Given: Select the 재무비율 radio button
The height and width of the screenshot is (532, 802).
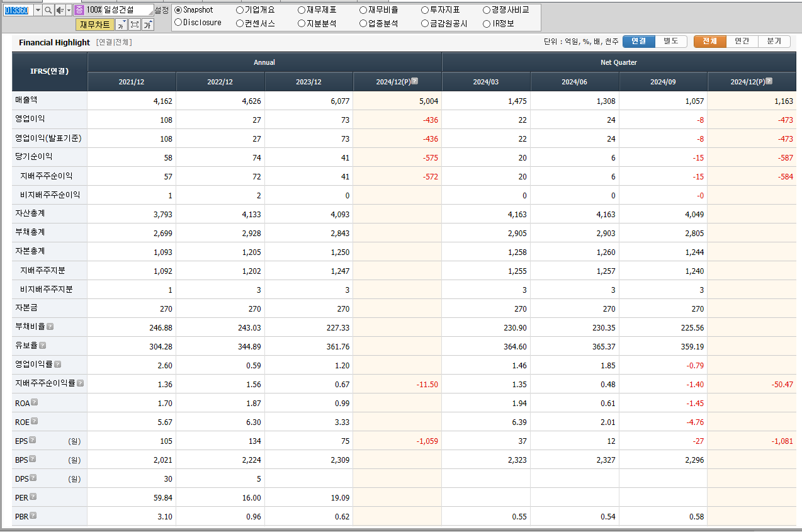Looking at the screenshot, I should 363,10.
